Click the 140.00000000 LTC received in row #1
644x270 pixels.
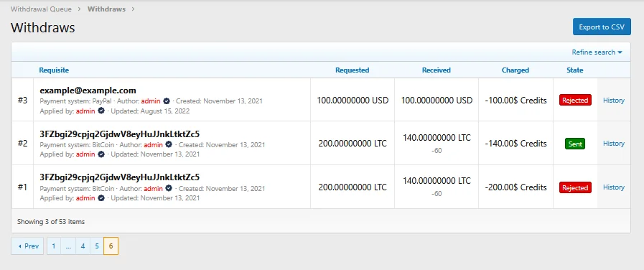pyautogui.click(x=437, y=180)
